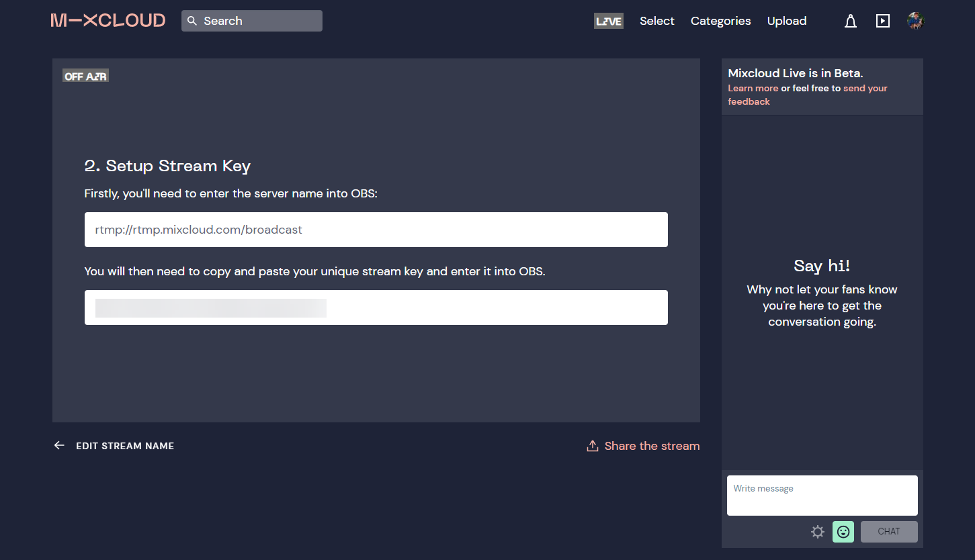Click the Write message box
The height and width of the screenshot is (560, 975).
822,496
